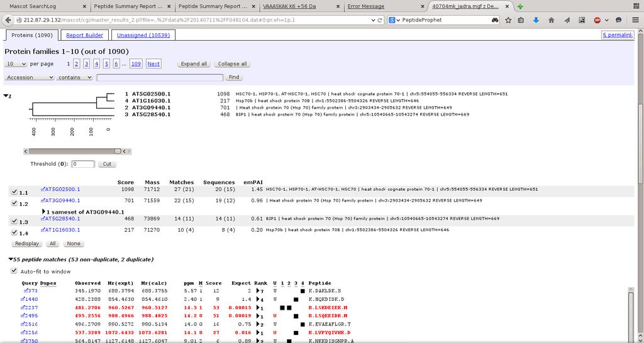Screen dimensions: 644x343
Task: Switch to the VAAASKAK K6 +56 Da tab
Action: (301, 6)
